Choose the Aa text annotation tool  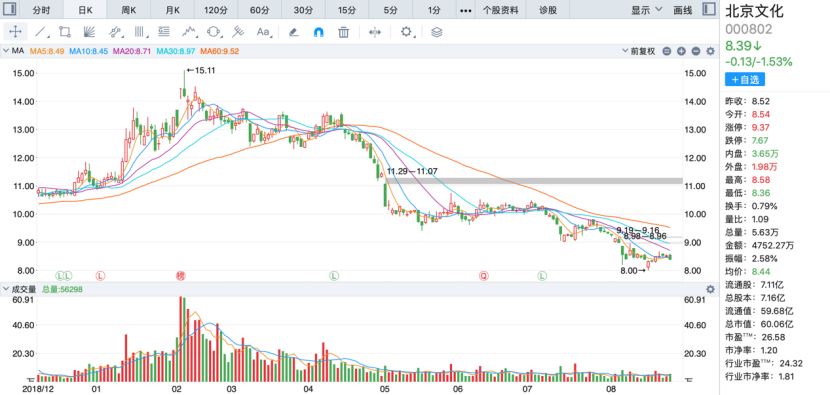pos(264,32)
